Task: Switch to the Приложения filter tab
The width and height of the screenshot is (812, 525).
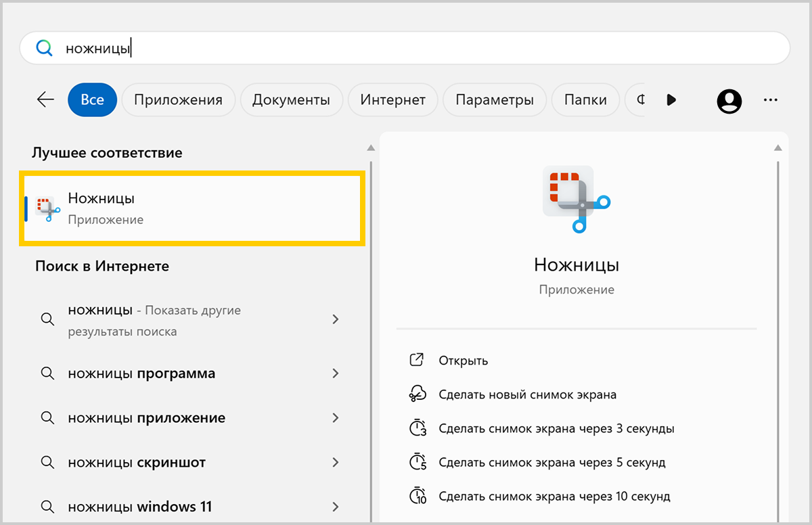Action: click(x=178, y=100)
